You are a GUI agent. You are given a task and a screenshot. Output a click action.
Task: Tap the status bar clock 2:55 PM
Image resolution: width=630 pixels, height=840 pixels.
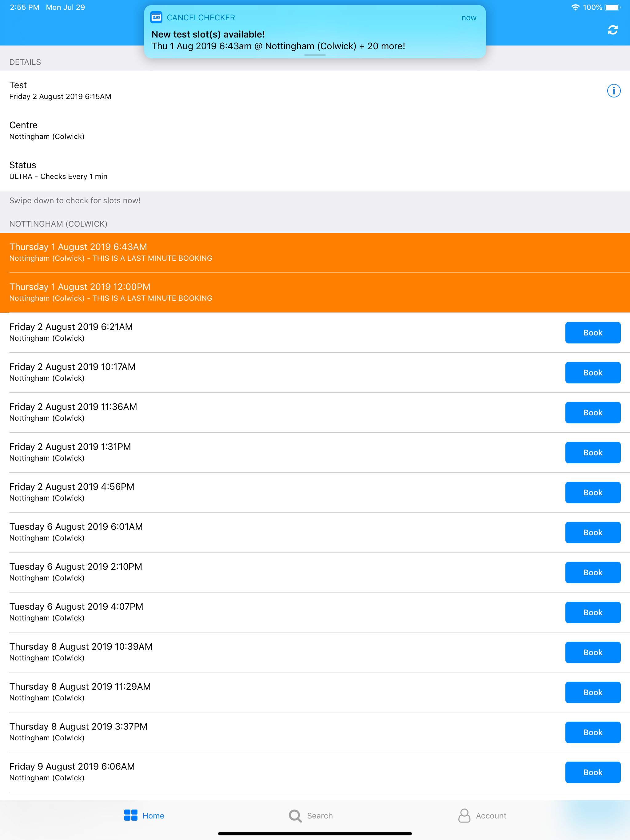[x=25, y=7]
